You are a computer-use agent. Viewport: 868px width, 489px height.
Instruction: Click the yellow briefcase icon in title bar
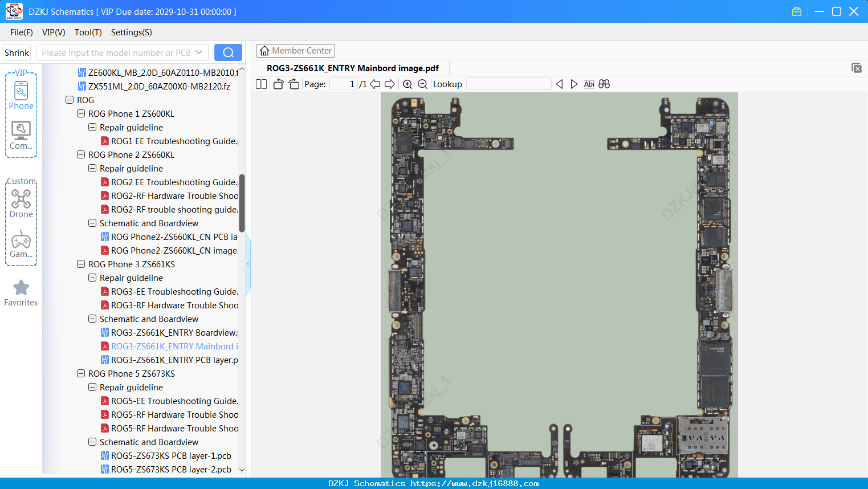click(797, 11)
